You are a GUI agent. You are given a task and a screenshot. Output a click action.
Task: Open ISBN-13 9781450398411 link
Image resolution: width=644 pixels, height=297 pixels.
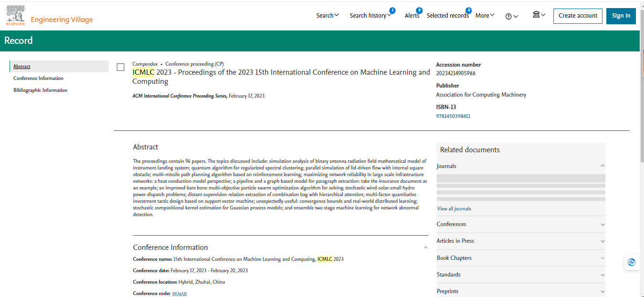coord(453,116)
